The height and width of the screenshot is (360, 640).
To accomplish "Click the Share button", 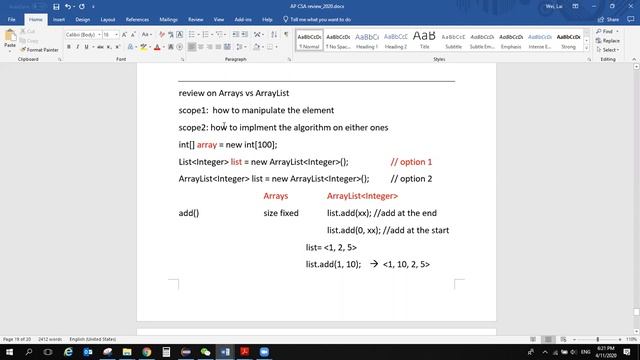I will (609, 20).
